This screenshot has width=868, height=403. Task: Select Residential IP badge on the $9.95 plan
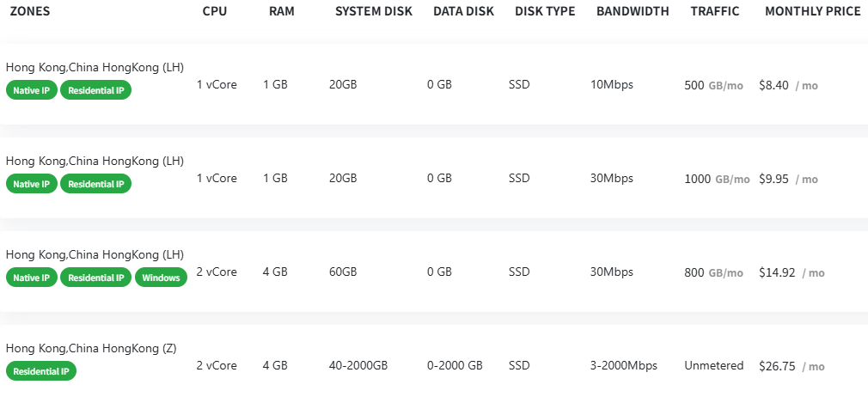tap(95, 184)
